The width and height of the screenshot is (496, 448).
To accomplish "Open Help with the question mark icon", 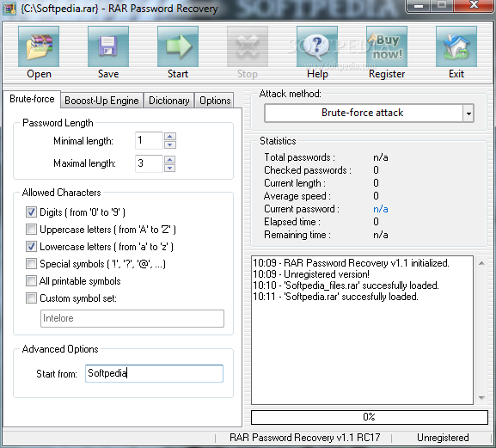I will 317,46.
